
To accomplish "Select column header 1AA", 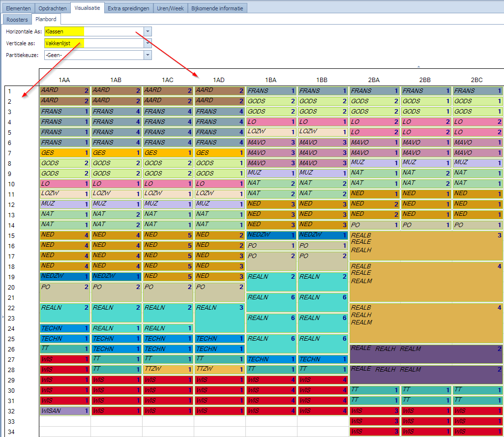I will 64,80.
